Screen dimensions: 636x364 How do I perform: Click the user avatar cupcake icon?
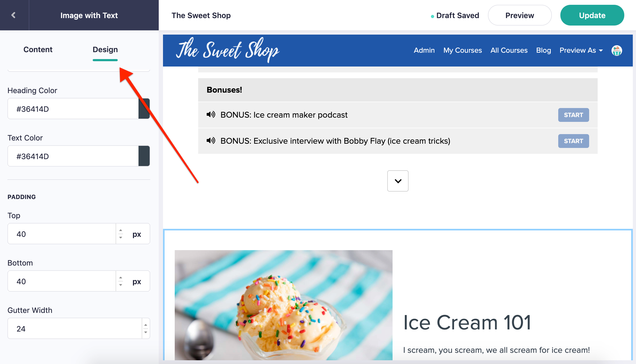617,51
